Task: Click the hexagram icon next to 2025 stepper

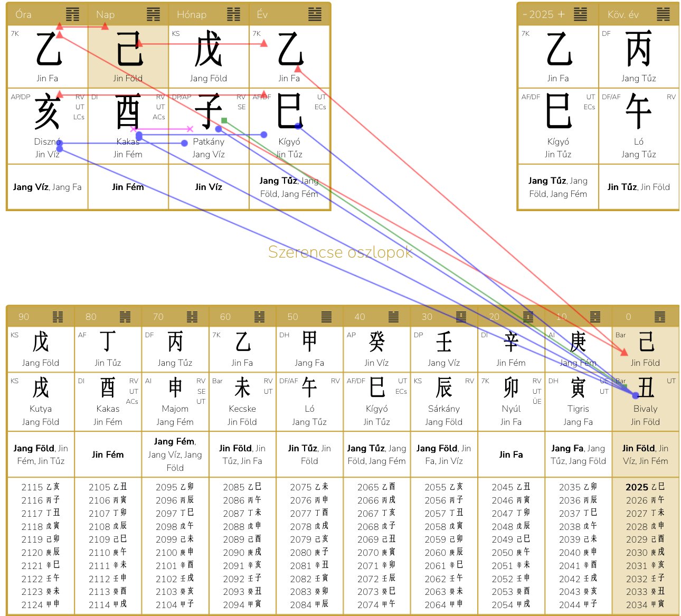Action: pyautogui.click(x=580, y=14)
